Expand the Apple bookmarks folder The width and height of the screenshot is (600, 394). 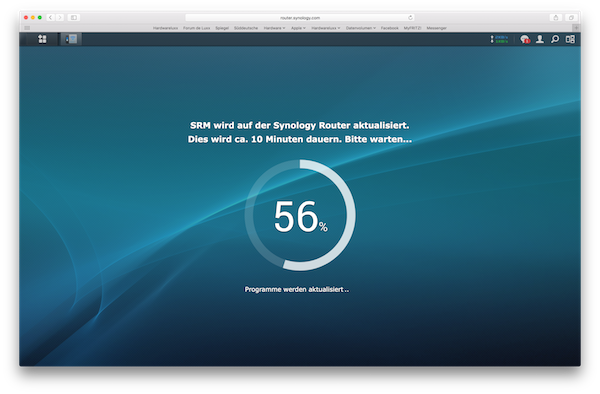coord(298,28)
